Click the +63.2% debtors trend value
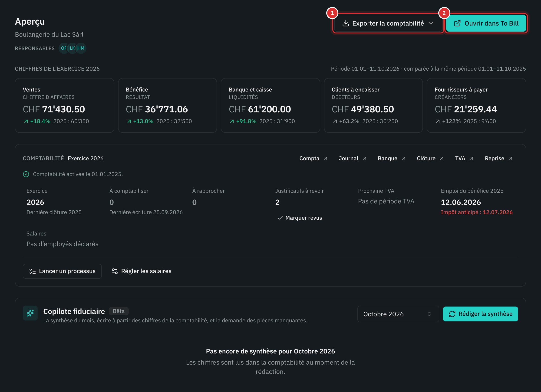The height and width of the screenshot is (392, 541). (349, 121)
